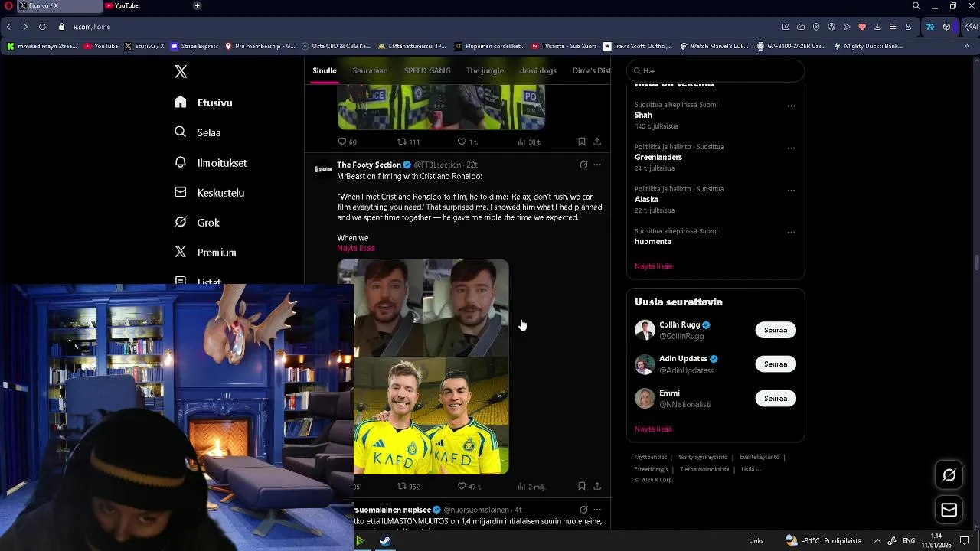Click the Hae search field

(x=715, y=71)
